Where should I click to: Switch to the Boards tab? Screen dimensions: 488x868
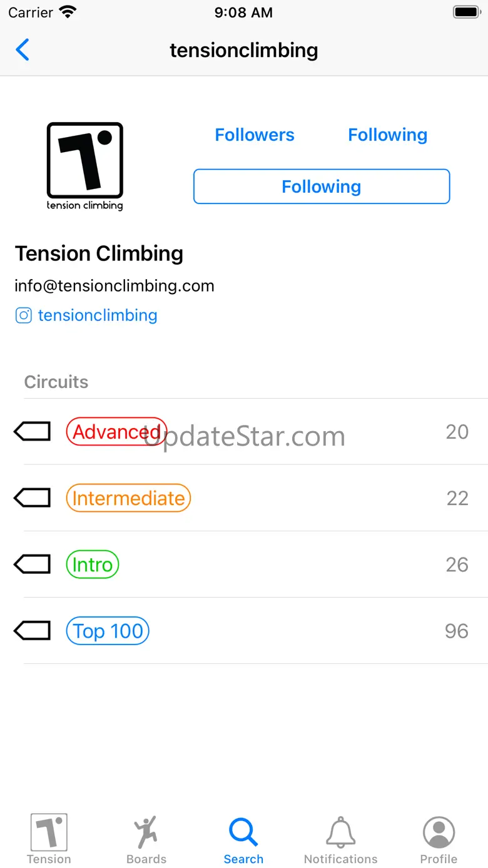click(x=146, y=839)
